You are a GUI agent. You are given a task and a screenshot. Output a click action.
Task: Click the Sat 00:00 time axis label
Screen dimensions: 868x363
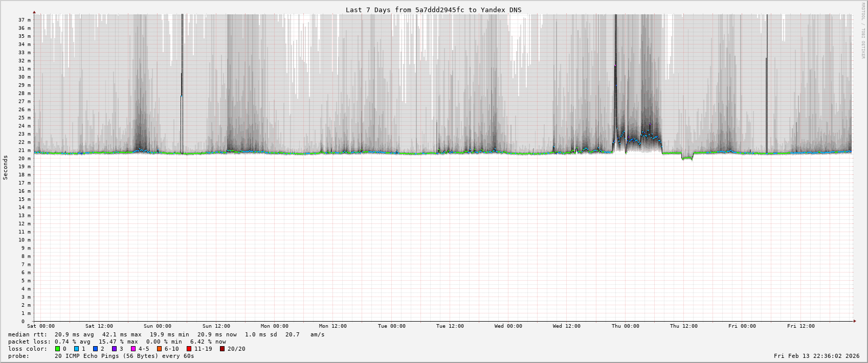[41, 326]
